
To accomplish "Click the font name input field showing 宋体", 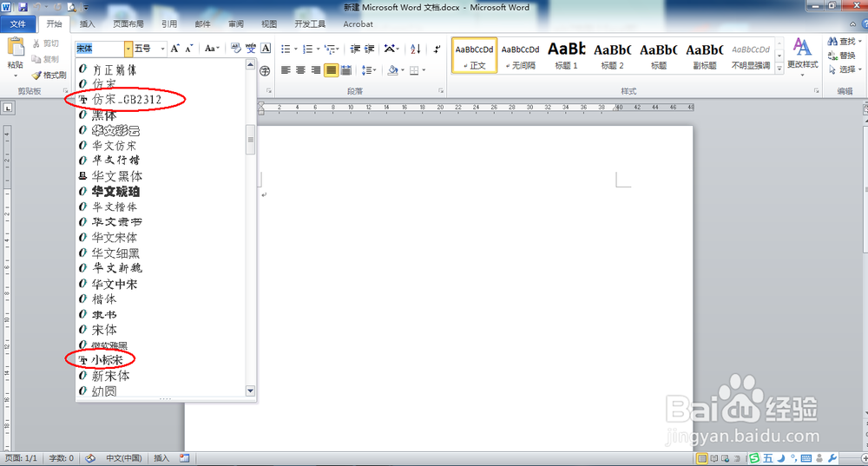I will click(100, 49).
